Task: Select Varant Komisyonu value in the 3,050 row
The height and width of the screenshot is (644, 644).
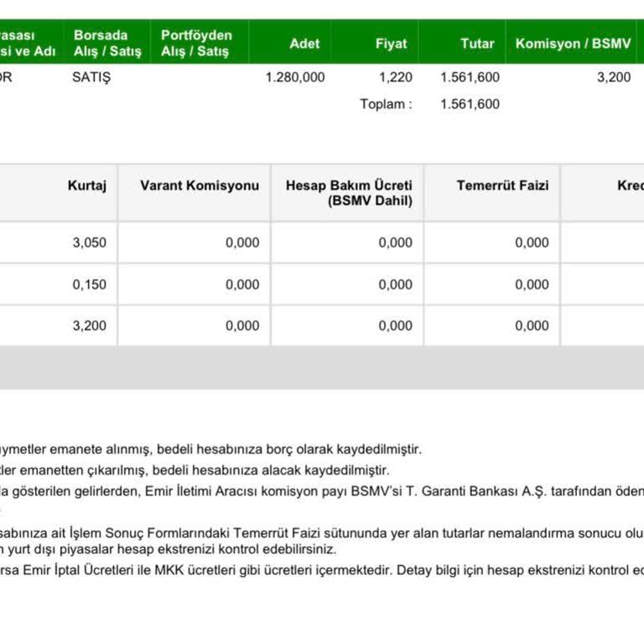Action: [242, 242]
